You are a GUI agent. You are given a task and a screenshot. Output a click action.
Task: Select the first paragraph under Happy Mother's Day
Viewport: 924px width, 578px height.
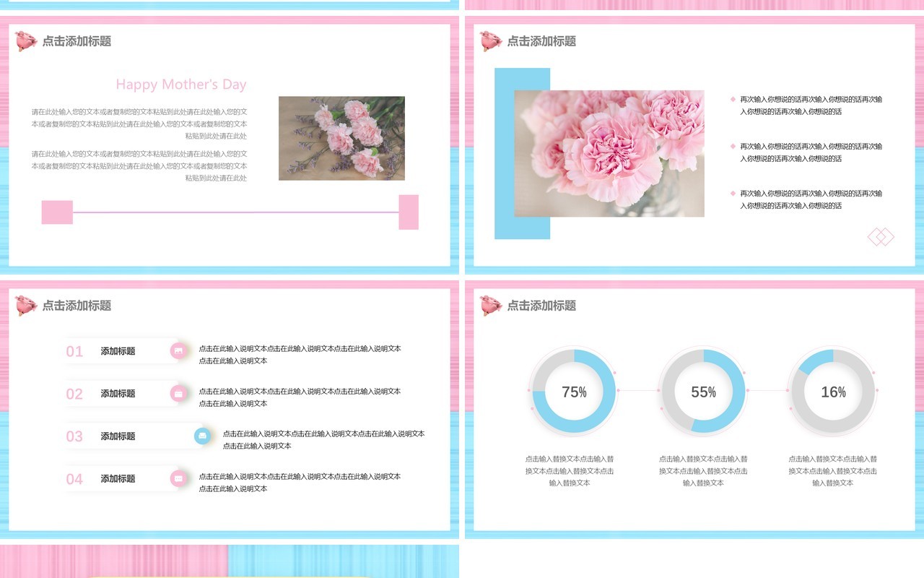point(139,124)
